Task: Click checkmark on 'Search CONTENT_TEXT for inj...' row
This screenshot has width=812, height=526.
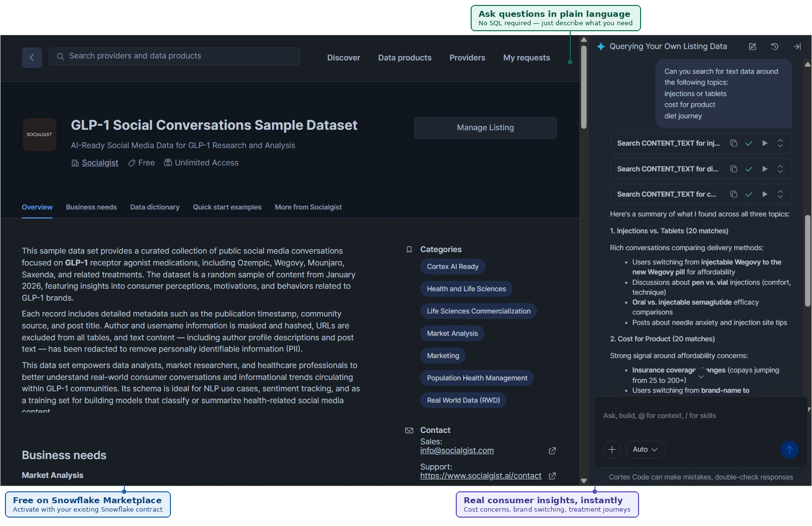Action: [x=749, y=143]
